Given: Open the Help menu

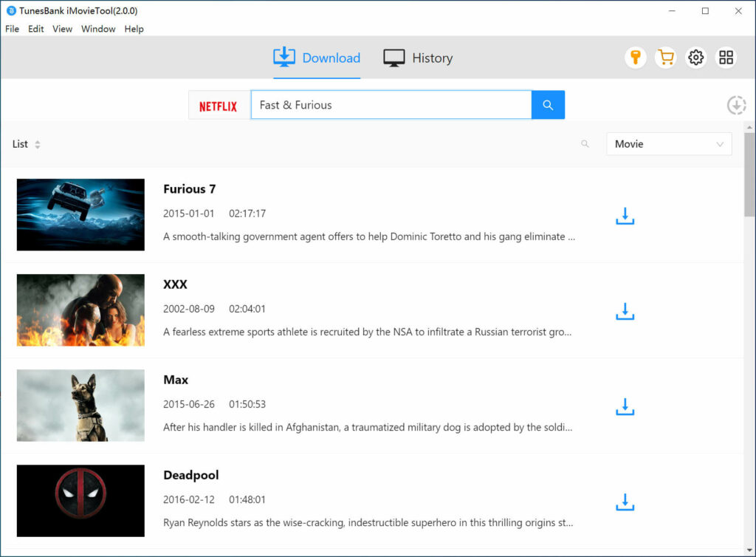Looking at the screenshot, I should pyautogui.click(x=134, y=29).
